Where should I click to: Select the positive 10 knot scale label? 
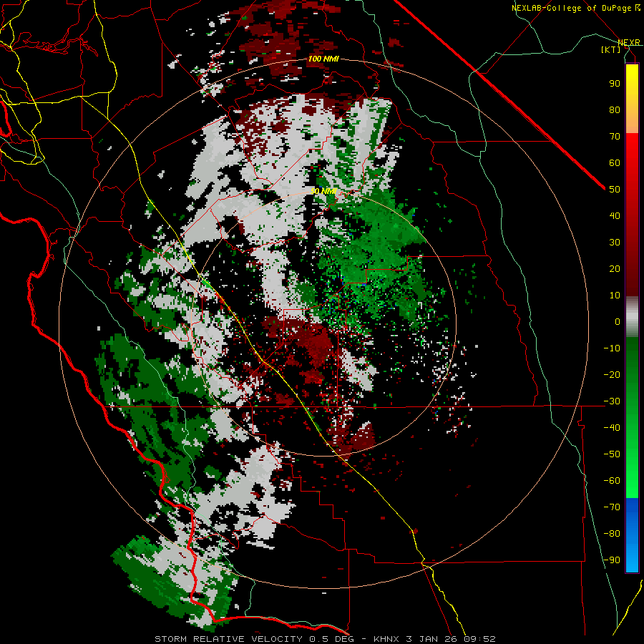pyautogui.click(x=615, y=296)
